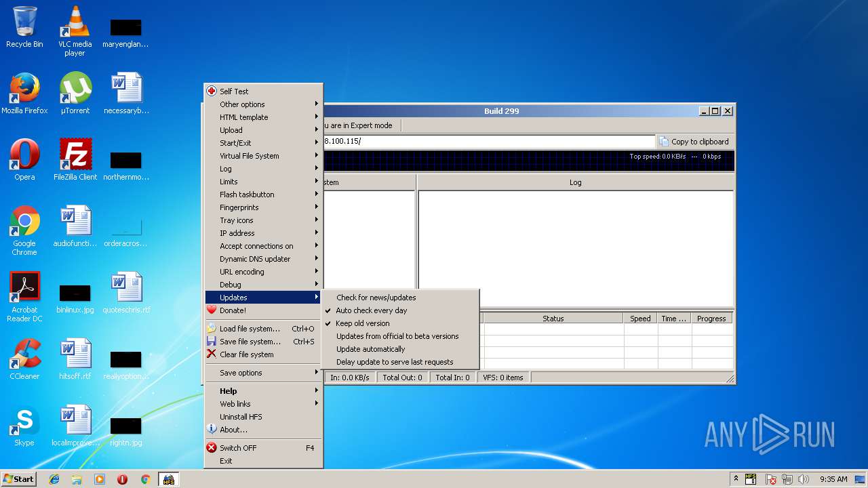Open the URL encoding entry
This screenshot has width=868, height=488.
click(x=264, y=272)
